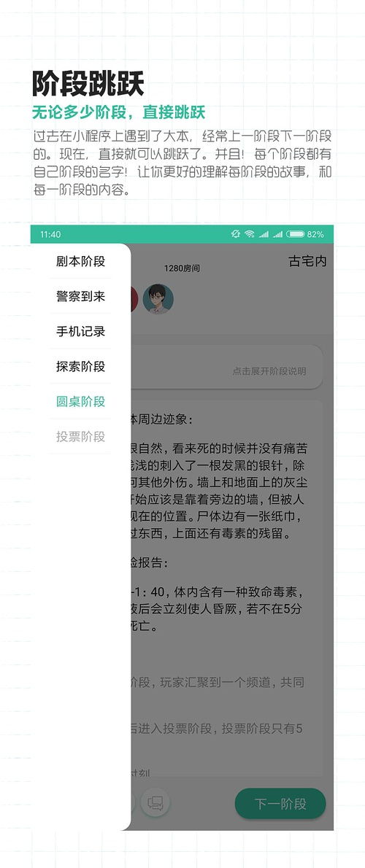Tap the Wi-Fi status bar icon
The height and width of the screenshot is (868, 365).
[x=250, y=234]
